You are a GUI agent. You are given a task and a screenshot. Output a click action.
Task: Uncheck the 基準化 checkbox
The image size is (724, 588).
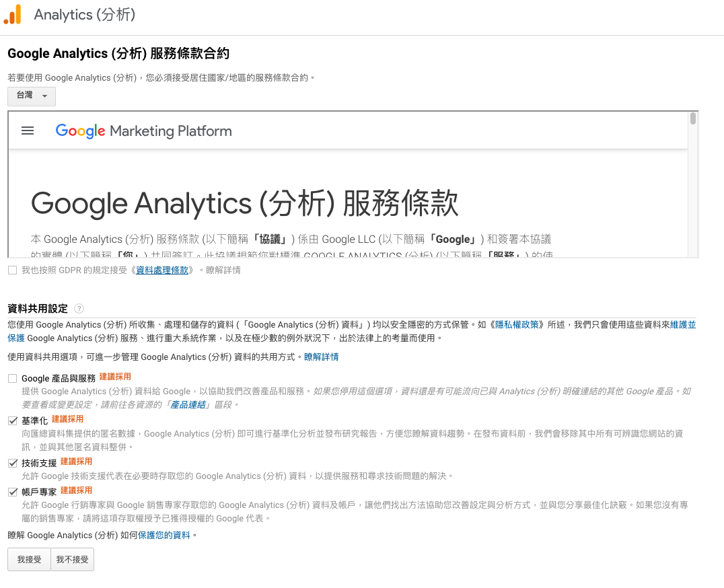(13, 421)
